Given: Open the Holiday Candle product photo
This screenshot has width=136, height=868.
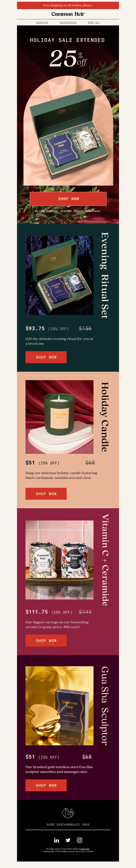Looking at the screenshot, I should [60, 417].
